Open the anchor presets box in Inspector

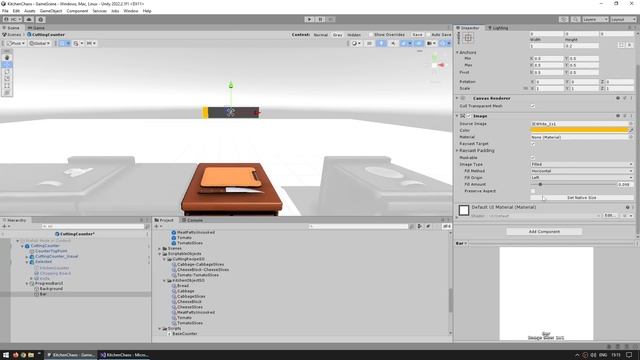(468, 38)
